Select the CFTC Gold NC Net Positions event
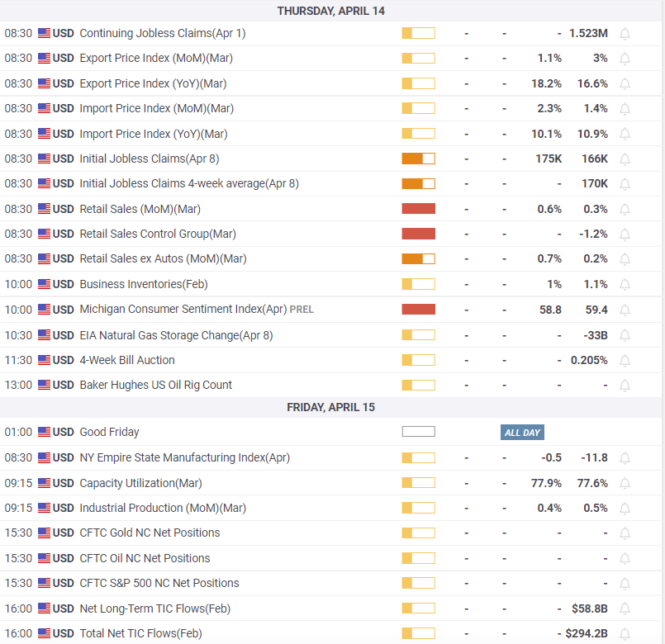Screen dimensions: 665x644 click(150, 533)
